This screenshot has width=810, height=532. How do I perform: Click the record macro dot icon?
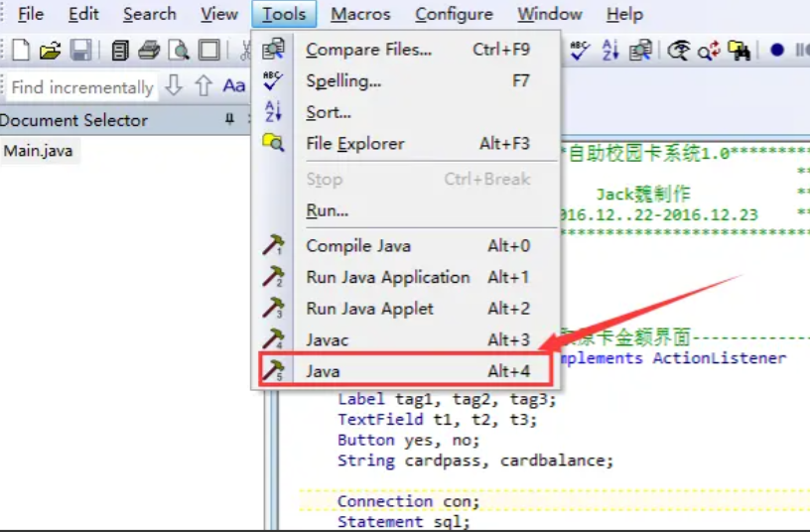777,50
